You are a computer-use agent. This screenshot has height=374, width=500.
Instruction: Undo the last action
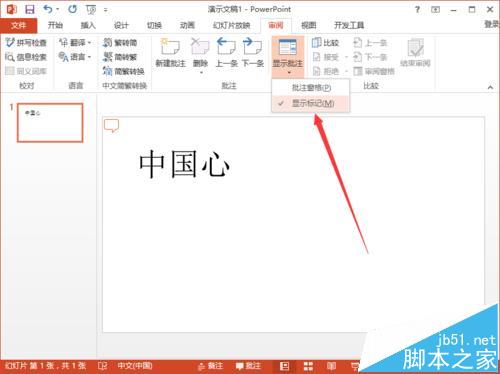(x=48, y=9)
